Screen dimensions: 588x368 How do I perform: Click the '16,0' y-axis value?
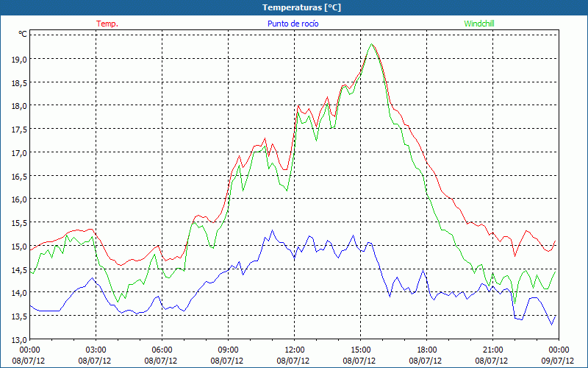pyautogui.click(x=19, y=199)
